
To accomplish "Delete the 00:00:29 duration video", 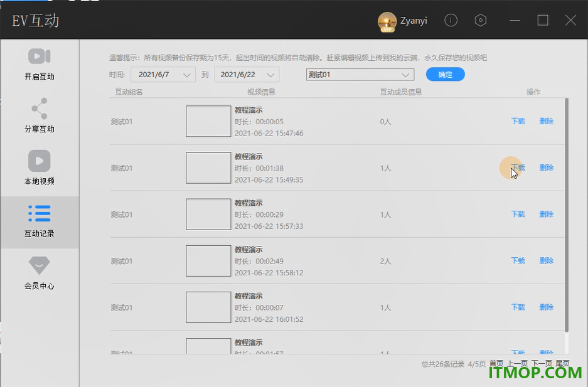I will click(x=547, y=214).
